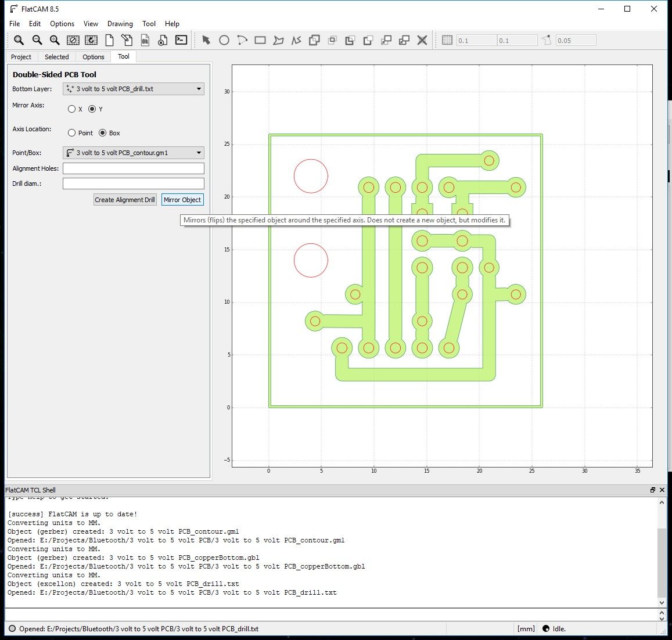This screenshot has width=672, height=640.
Task: Open the Bottom Layer dropdown
Action: 133,88
